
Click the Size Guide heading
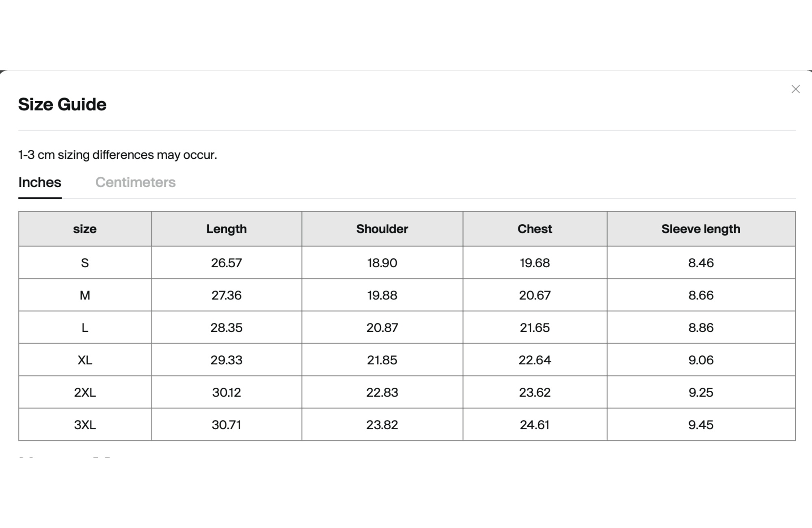[x=62, y=104]
